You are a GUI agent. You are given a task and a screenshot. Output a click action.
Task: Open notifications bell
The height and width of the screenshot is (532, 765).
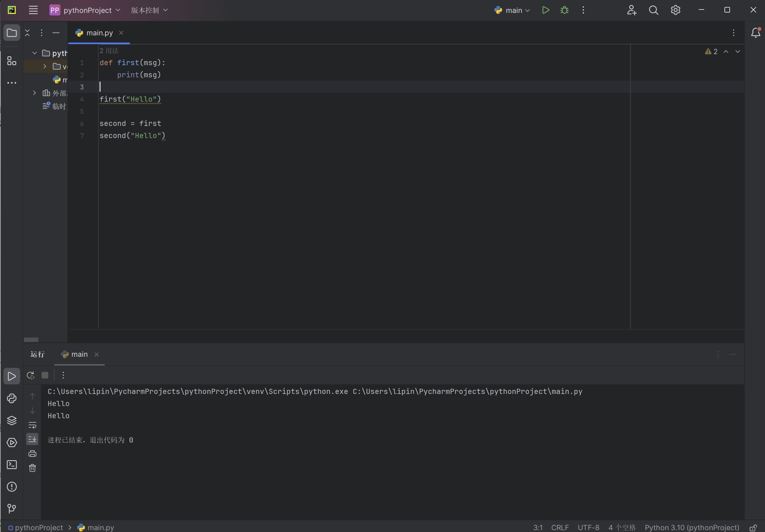tap(756, 33)
